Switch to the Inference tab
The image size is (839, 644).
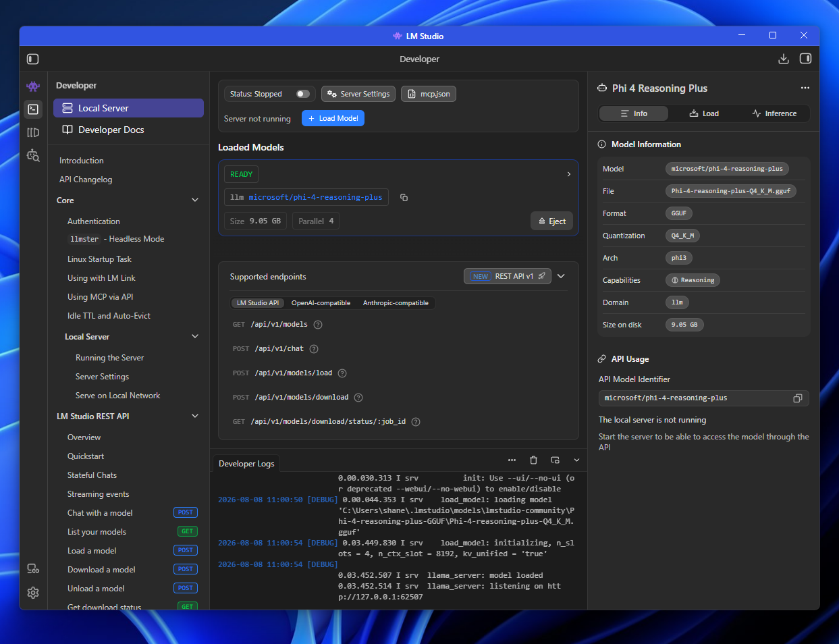774,113
